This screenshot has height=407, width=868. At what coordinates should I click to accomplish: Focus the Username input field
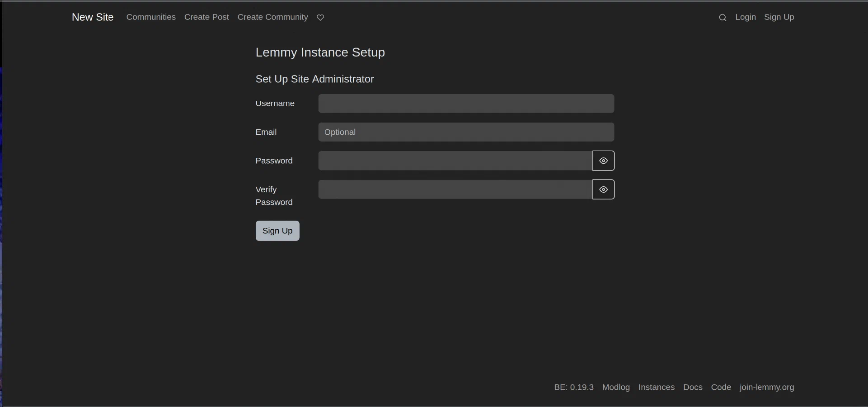(466, 104)
